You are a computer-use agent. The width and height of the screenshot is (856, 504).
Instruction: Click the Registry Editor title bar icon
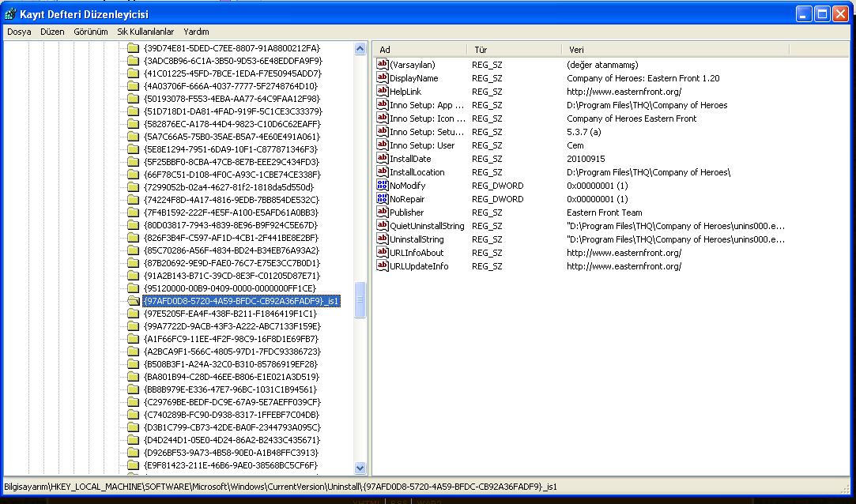(9, 13)
